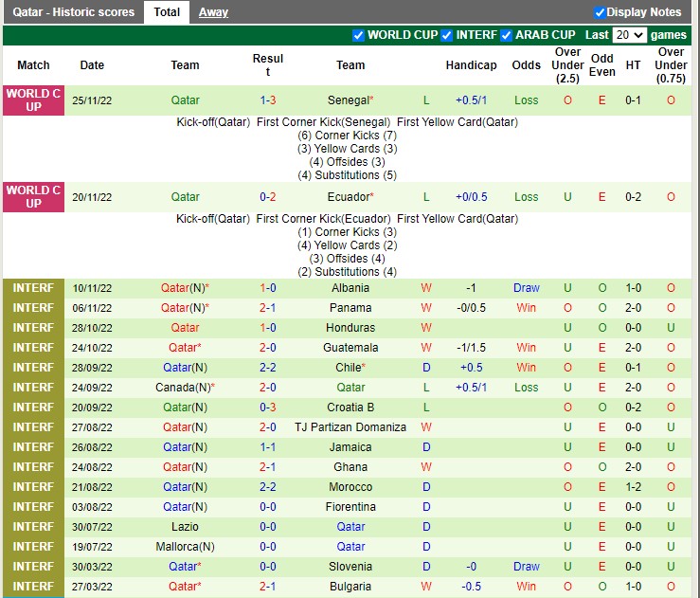Select Guatemala in the 24/10/22 row
Image resolution: width=700 pixels, height=598 pixels.
point(350,348)
